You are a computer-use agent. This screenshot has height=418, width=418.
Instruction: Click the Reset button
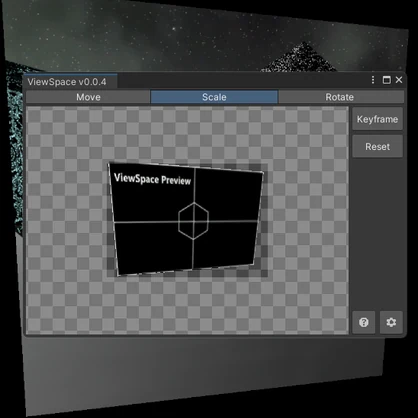click(x=377, y=147)
